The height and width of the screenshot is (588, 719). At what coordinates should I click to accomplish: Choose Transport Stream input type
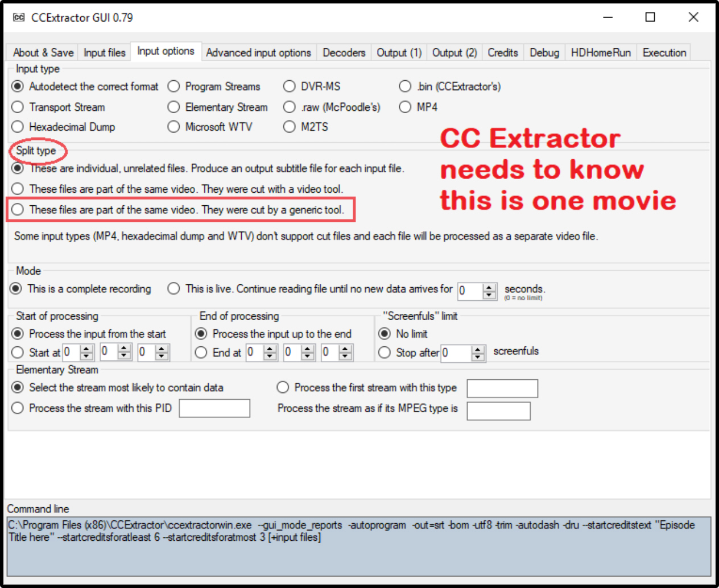coord(59,107)
